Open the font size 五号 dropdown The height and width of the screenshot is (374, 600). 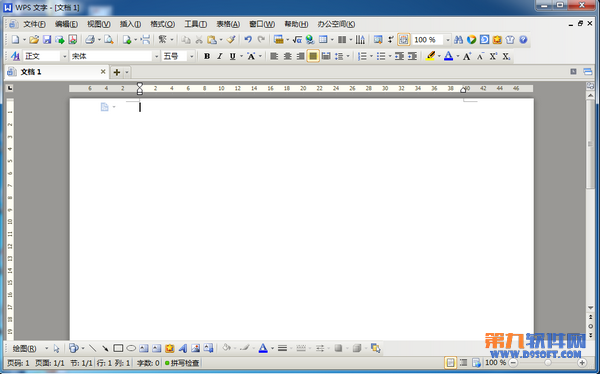tap(191, 56)
